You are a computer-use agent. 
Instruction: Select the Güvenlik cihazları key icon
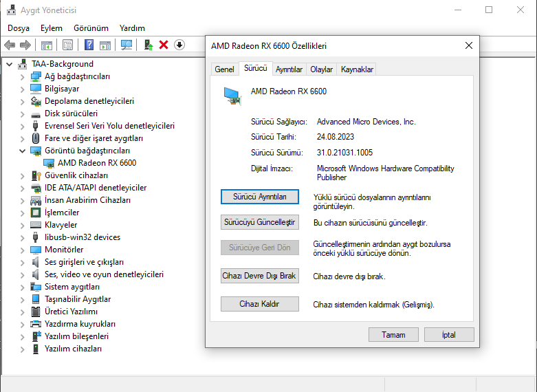(x=36, y=175)
